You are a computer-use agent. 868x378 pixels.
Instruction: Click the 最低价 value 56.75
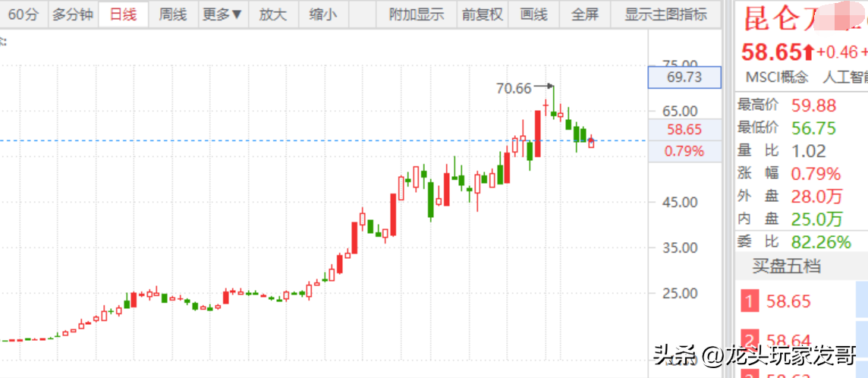[x=813, y=128]
